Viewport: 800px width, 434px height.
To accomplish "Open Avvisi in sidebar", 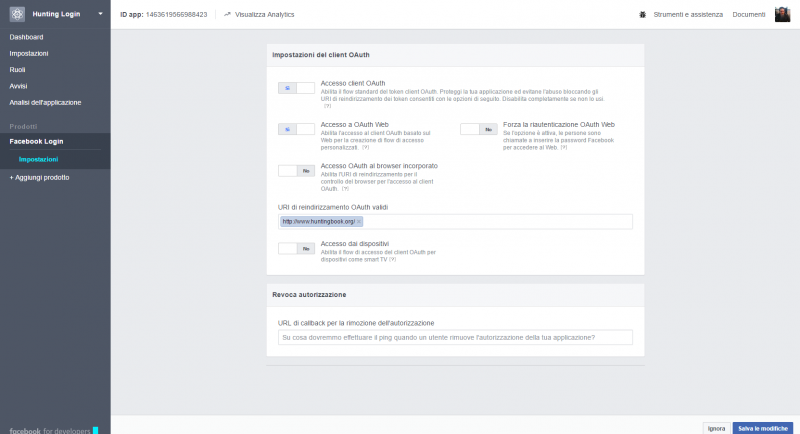I will coord(18,86).
